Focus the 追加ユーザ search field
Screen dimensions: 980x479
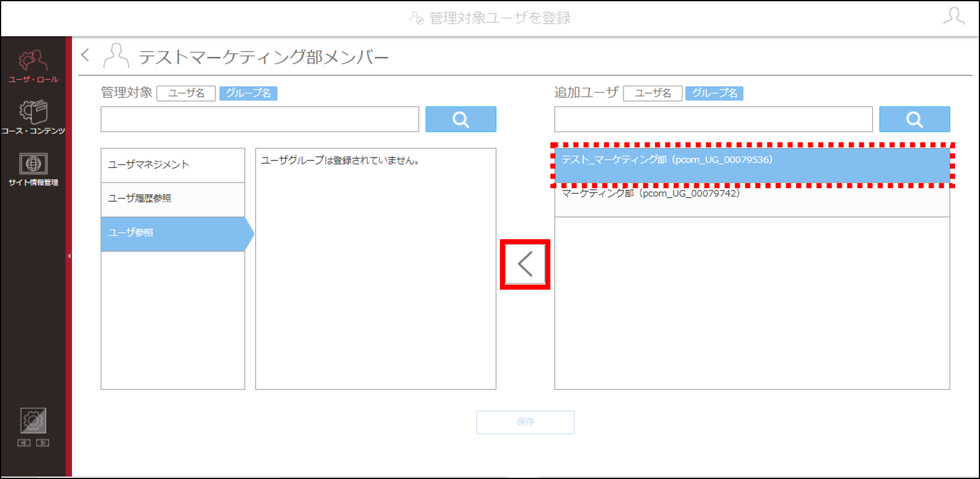(x=713, y=119)
